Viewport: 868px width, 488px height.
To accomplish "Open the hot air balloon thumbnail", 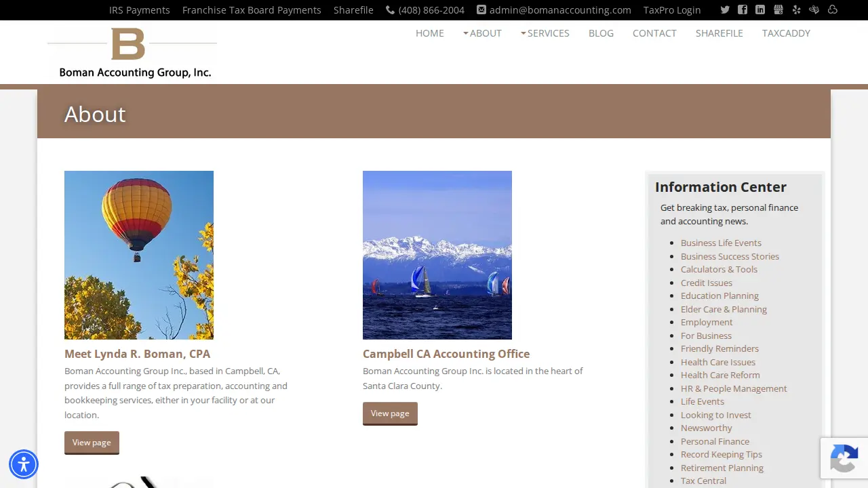I will 139,255.
